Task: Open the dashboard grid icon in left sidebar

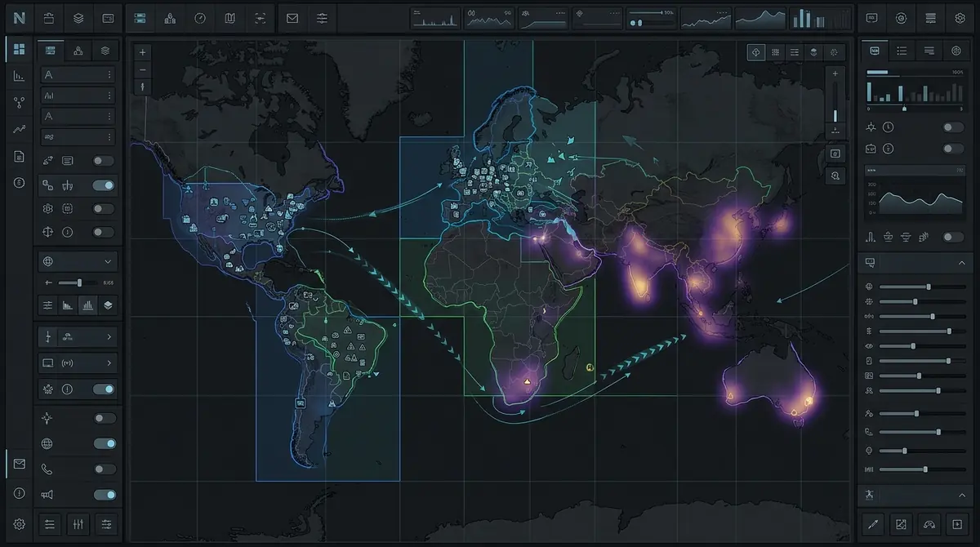Action: (x=19, y=50)
